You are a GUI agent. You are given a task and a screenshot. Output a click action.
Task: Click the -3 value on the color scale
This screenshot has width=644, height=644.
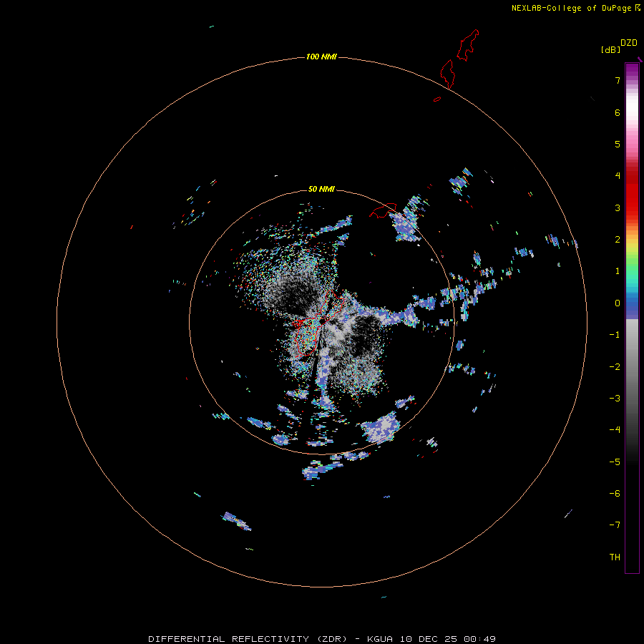[x=615, y=399]
